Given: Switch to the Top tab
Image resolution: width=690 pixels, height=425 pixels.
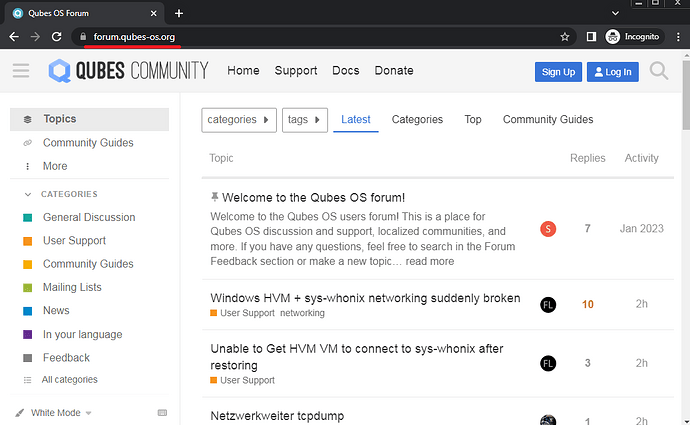Looking at the screenshot, I should [x=473, y=120].
